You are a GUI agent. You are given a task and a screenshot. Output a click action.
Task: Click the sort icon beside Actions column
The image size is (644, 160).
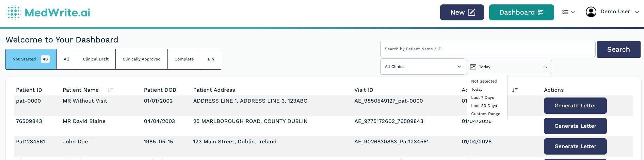pyautogui.click(x=515, y=90)
